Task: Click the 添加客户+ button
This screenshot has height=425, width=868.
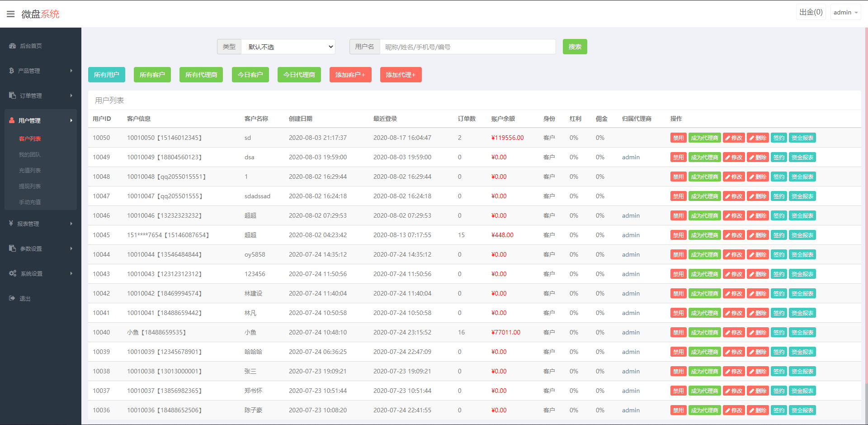Action: (350, 75)
